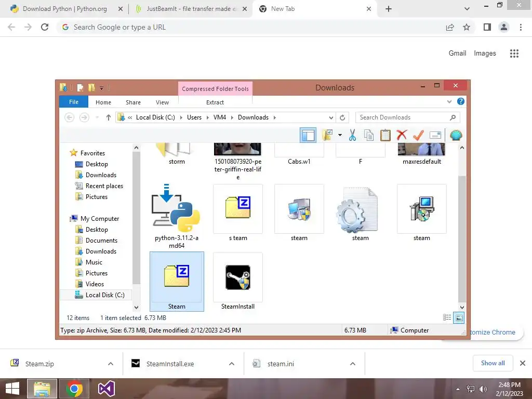
Task: Click the Copy icon in Explorer toolbar
Action: [368, 135]
